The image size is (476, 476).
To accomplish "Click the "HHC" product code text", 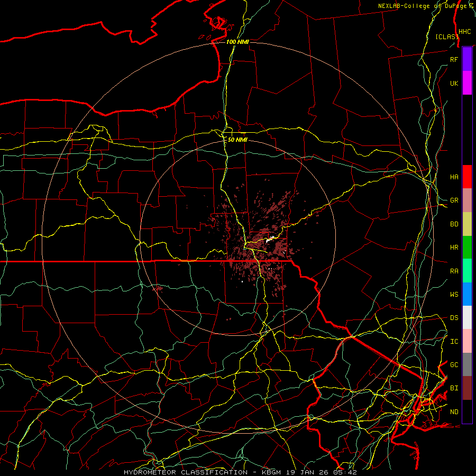I will [x=464, y=32].
